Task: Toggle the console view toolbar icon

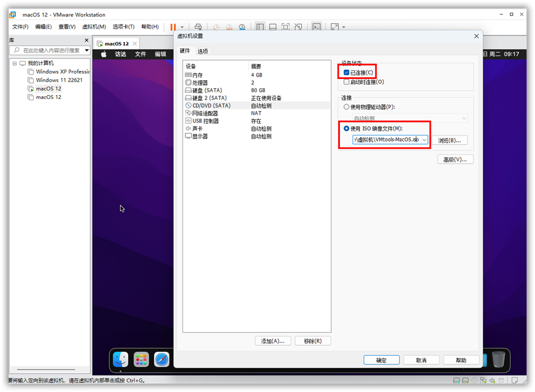Action: (x=316, y=27)
